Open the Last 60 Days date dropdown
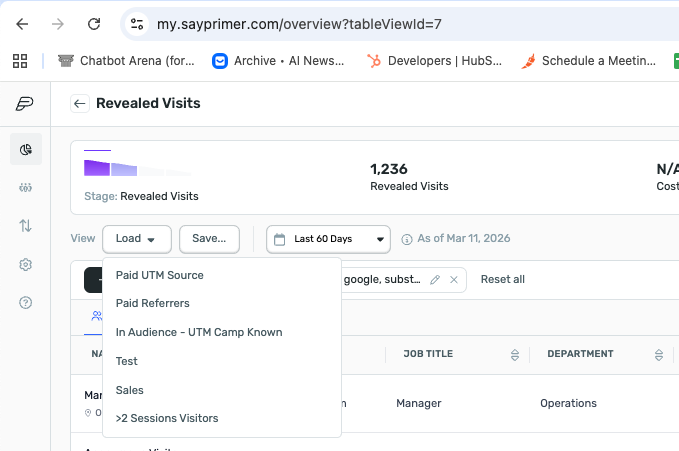Viewport: 679px width, 451px height. 328,239
